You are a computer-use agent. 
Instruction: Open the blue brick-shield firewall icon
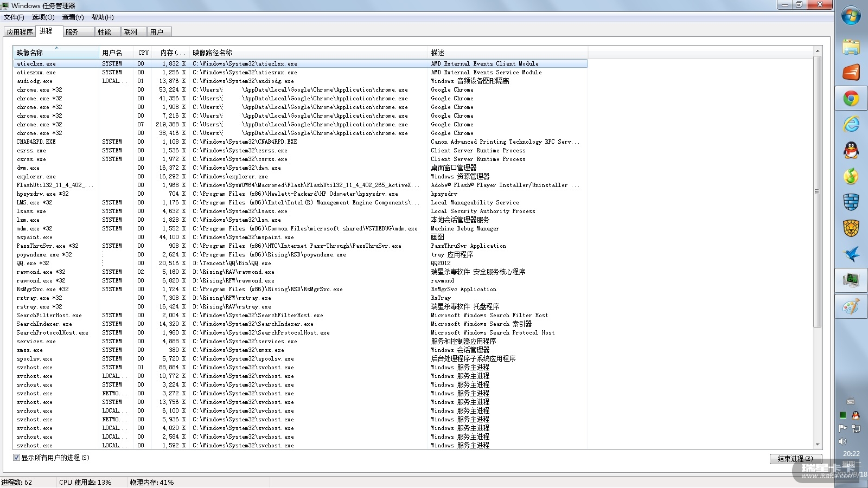point(851,202)
